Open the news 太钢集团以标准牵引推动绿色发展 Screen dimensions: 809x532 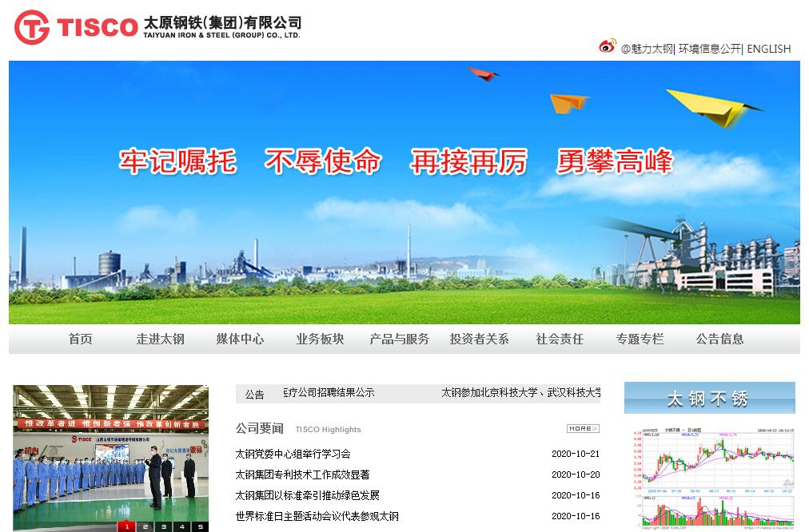click(307, 495)
